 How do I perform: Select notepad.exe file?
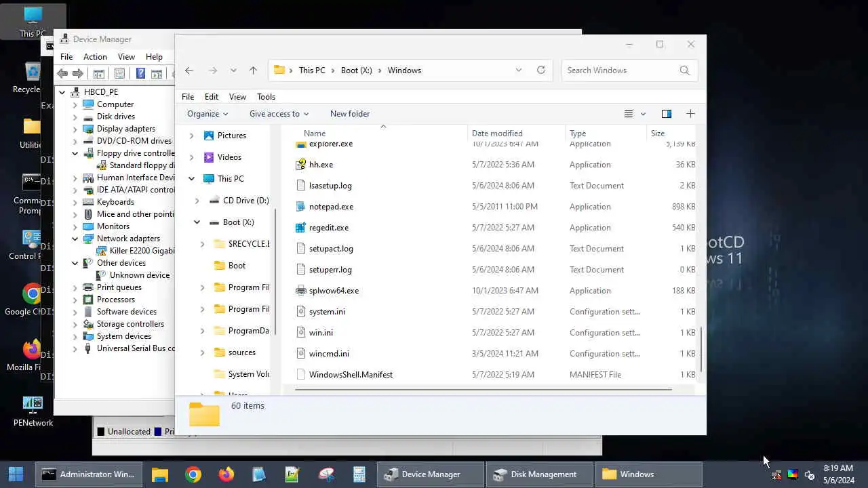pyautogui.click(x=331, y=207)
